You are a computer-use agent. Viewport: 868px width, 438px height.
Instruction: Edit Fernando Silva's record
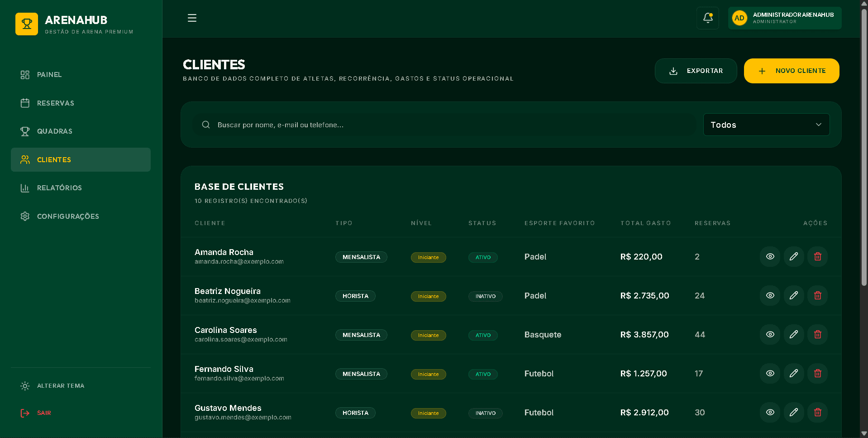coord(794,374)
